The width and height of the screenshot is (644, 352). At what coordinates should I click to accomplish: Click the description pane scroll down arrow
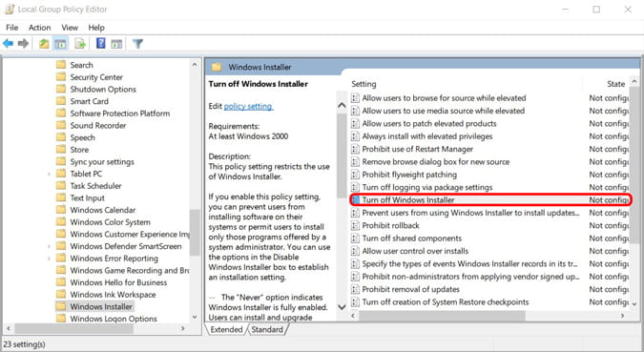[342, 306]
